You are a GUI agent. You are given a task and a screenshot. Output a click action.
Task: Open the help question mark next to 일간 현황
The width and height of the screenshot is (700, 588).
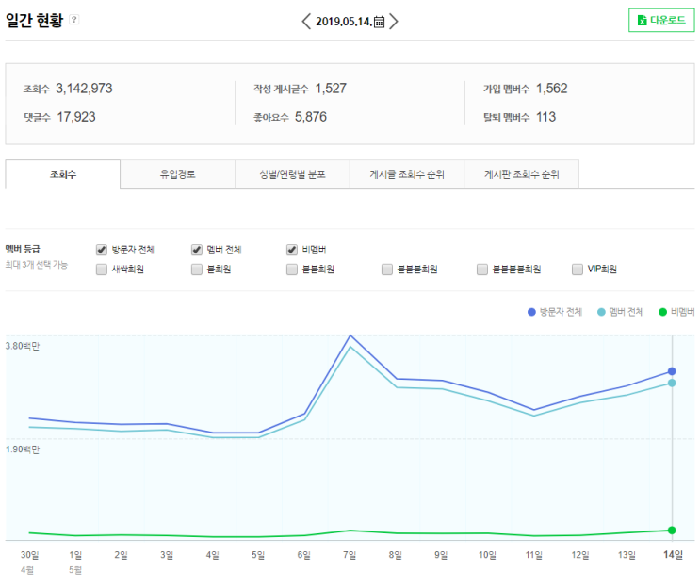[74, 20]
